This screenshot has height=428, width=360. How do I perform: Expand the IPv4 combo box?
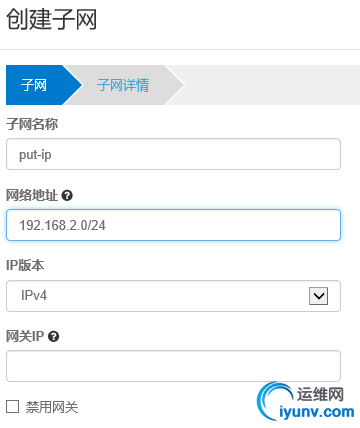pos(173,296)
